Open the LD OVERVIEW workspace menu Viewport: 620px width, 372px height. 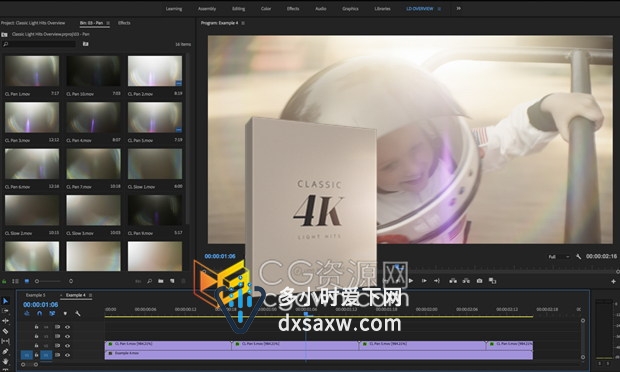pyautogui.click(x=439, y=9)
